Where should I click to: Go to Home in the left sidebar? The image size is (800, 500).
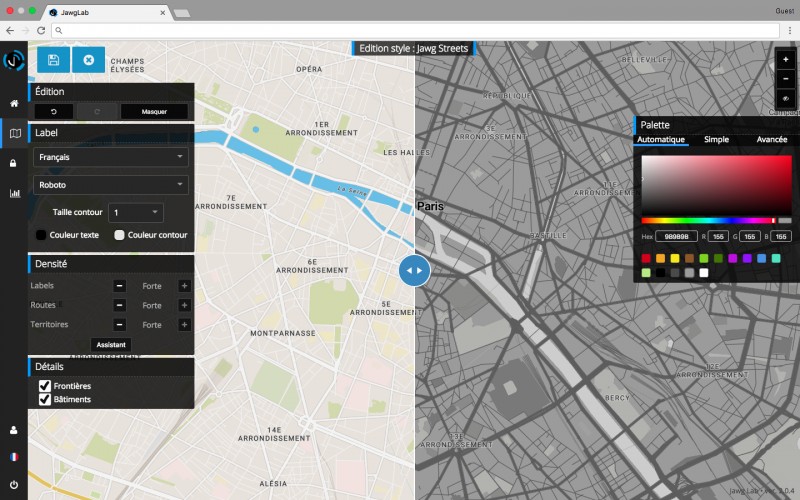click(x=14, y=103)
